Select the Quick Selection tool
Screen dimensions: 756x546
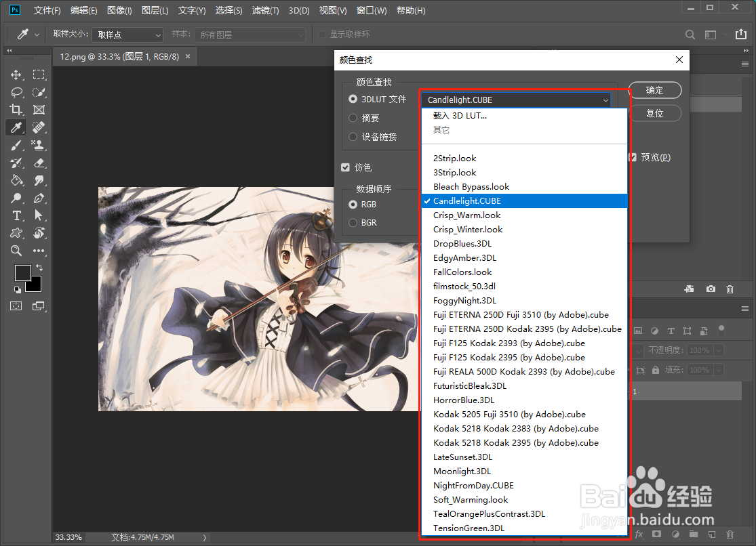[x=39, y=93]
